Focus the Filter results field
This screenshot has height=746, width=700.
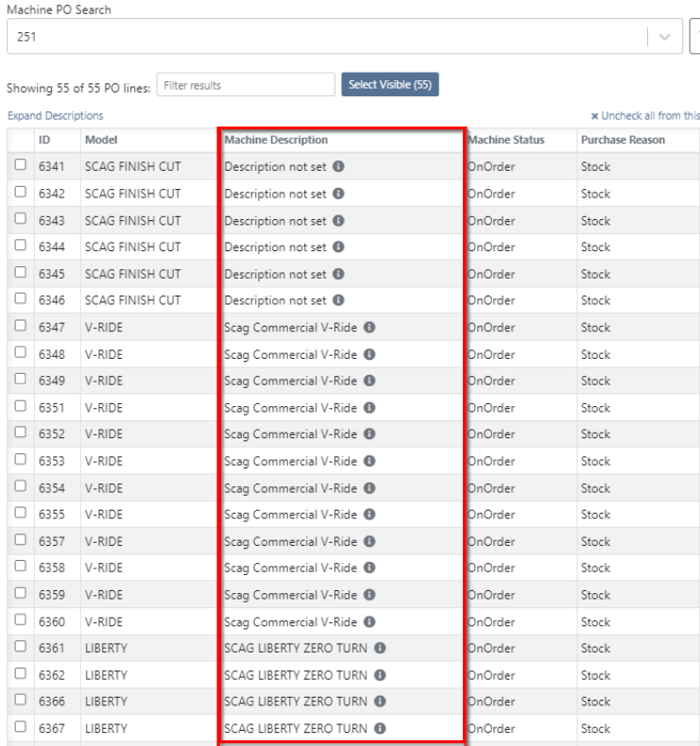click(x=246, y=85)
